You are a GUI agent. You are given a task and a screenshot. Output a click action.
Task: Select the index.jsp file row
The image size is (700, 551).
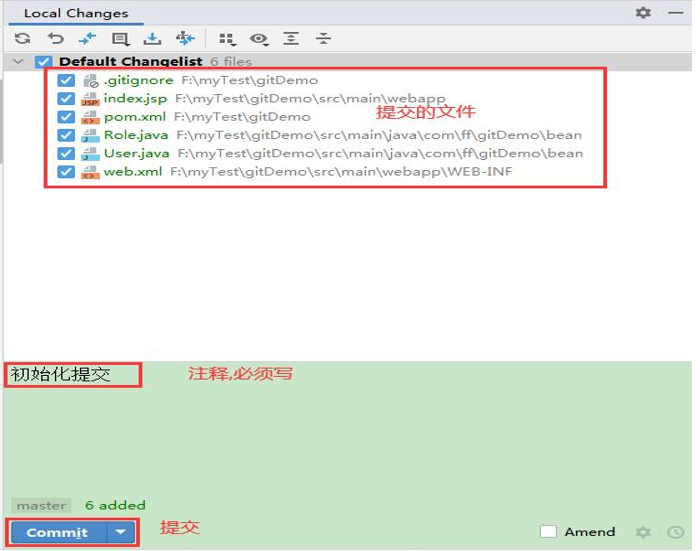tap(348, 99)
